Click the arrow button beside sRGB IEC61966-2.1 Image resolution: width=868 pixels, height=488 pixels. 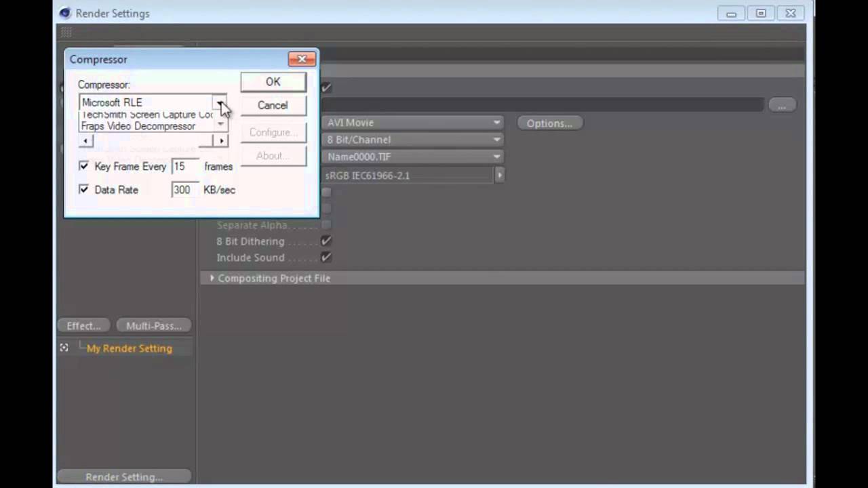tap(499, 175)
